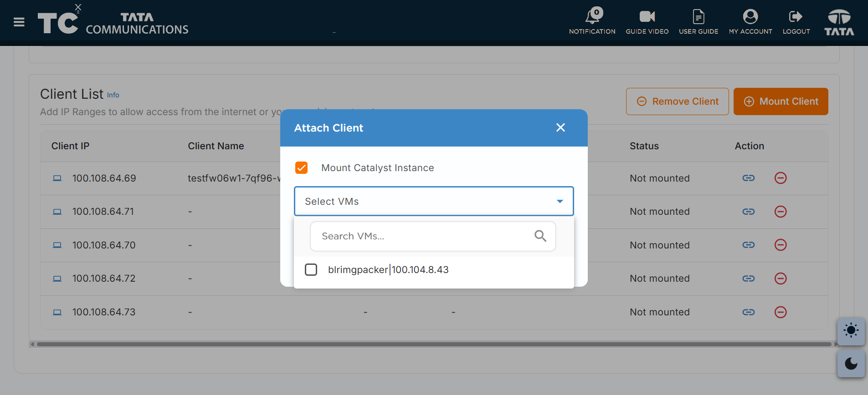
Task: Click link icon for 100.108.64.69 row
Action: 748,178
